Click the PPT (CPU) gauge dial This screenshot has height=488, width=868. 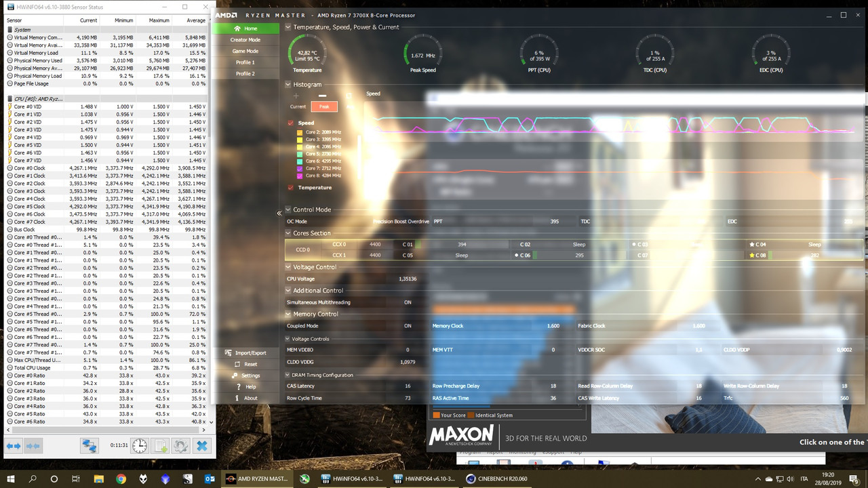(x=539, y=52)
